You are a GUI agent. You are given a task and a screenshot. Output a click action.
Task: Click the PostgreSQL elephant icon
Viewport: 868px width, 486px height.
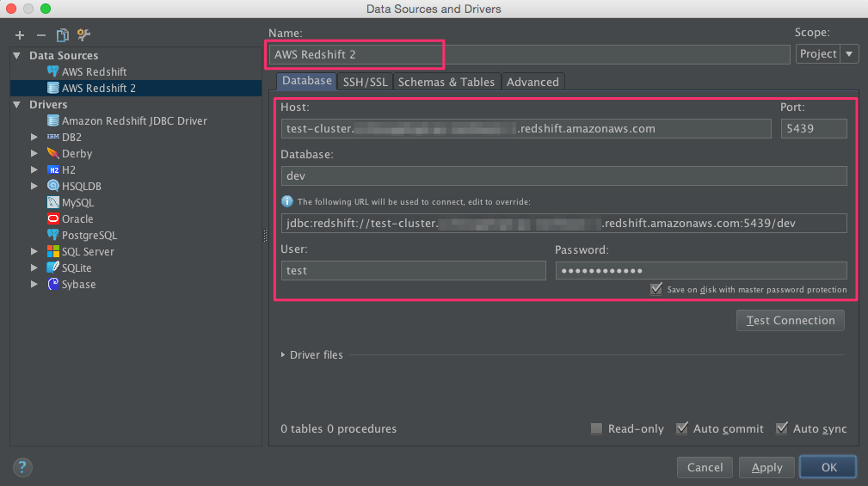point(53,235)
